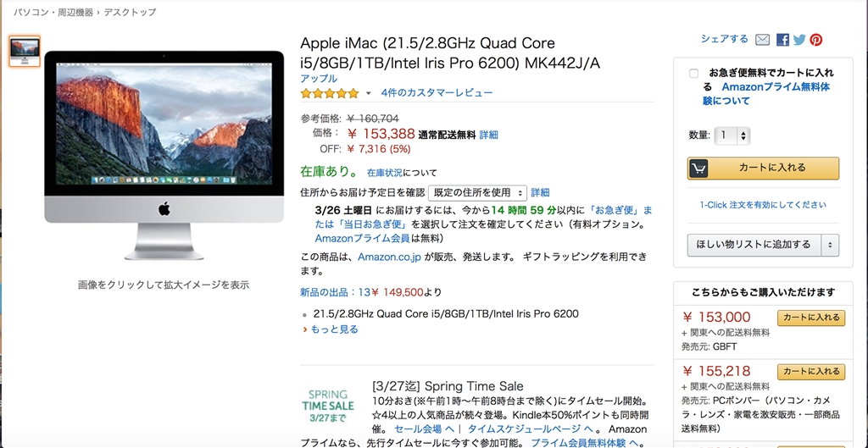Click the orange カートに入れる button
Image resolution: width=868 pixels, height=448 pixels.
coord(763,168)
